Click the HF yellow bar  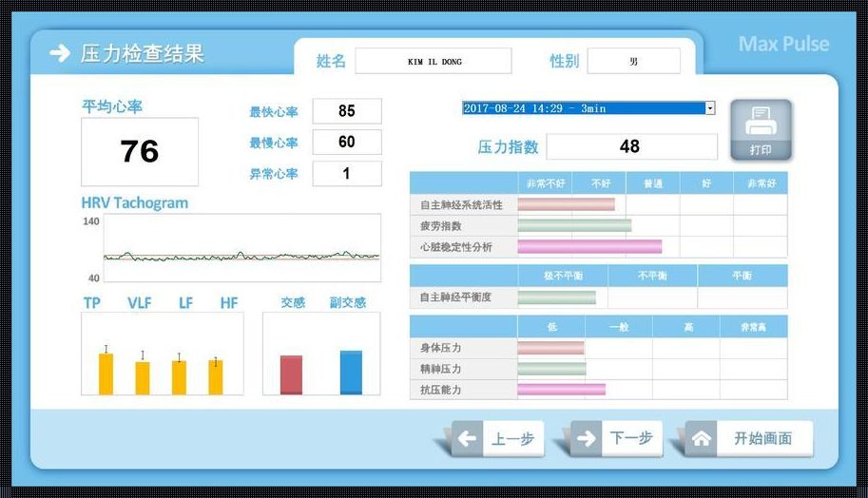click(216, 377)
